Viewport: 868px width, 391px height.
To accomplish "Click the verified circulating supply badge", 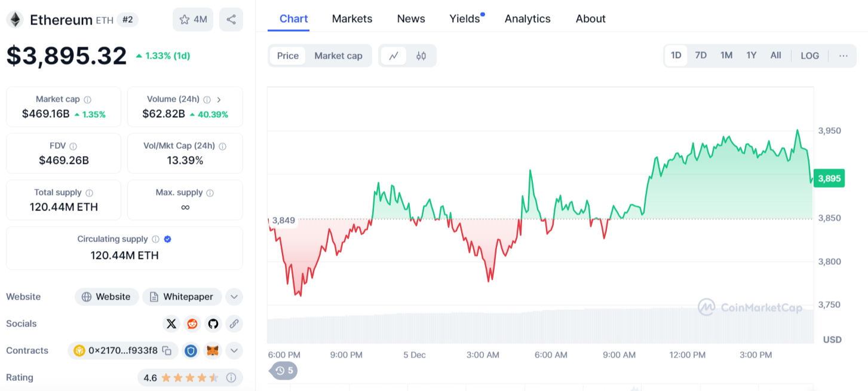I will [x=168, y=239].
